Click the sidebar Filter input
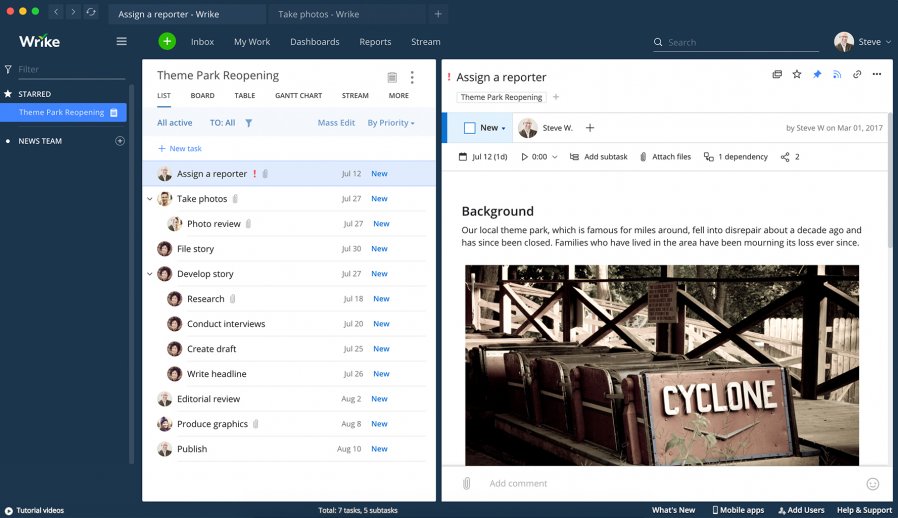Screen dimensions: 898x518 point(71,69)
